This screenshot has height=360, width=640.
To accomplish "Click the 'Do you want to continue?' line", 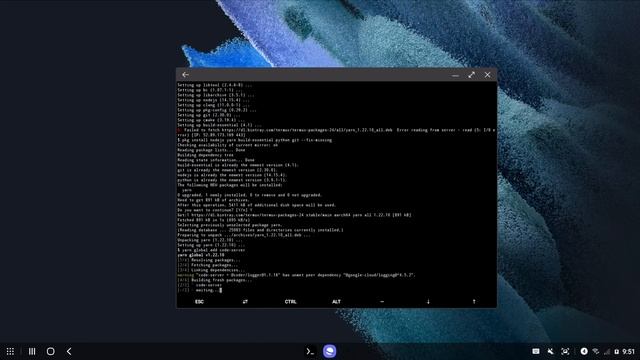I will pos(215,210).
